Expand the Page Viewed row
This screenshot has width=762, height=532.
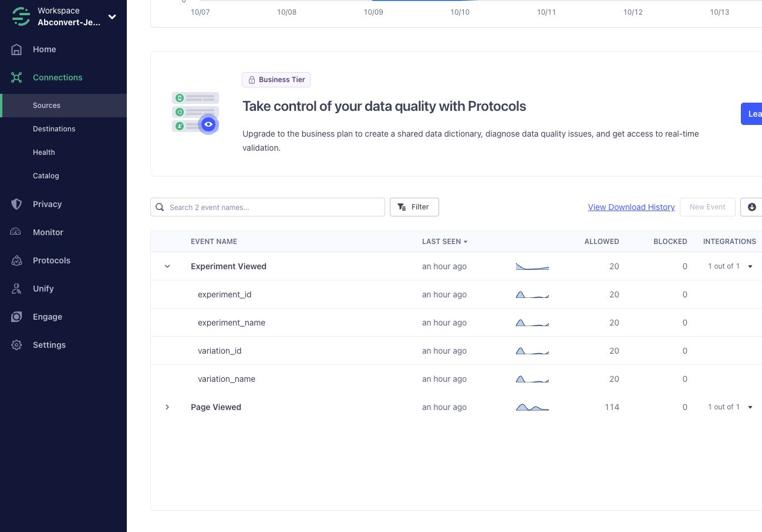[167, 407]
